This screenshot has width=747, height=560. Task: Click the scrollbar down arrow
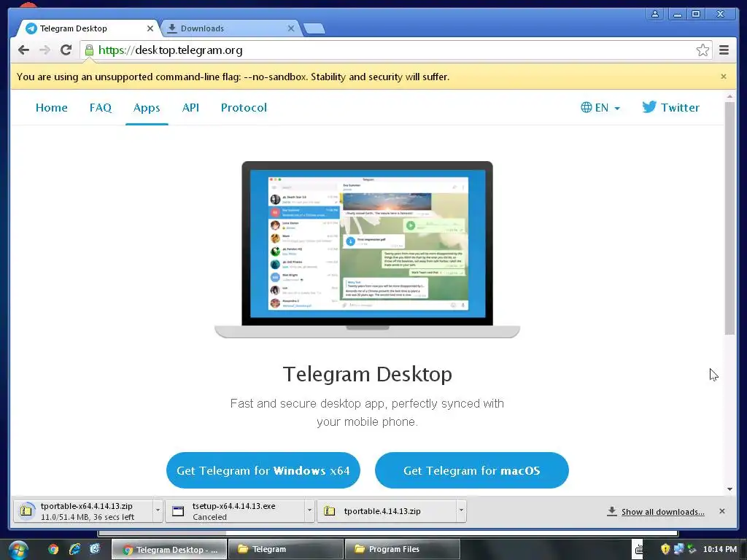729,489
